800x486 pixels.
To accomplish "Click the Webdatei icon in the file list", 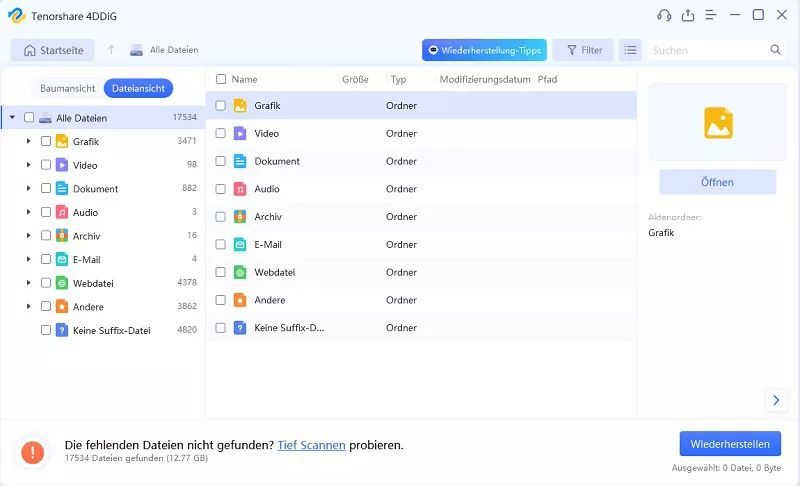I will coord(240,272).
